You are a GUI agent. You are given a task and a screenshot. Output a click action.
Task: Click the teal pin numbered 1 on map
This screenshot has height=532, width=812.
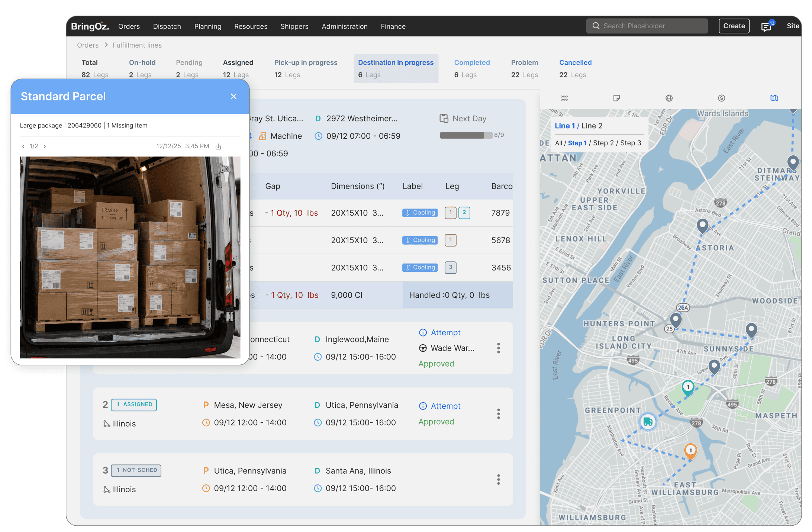(688, 388)
